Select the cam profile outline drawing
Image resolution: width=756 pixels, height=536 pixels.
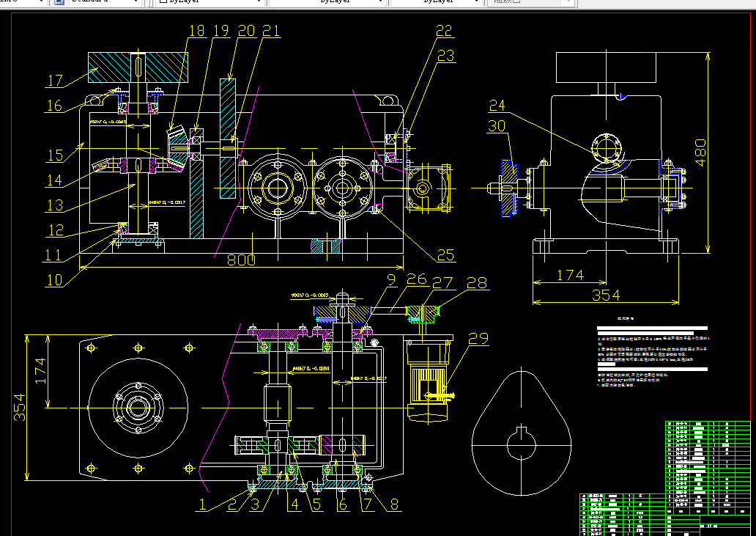tap(521, 433)
